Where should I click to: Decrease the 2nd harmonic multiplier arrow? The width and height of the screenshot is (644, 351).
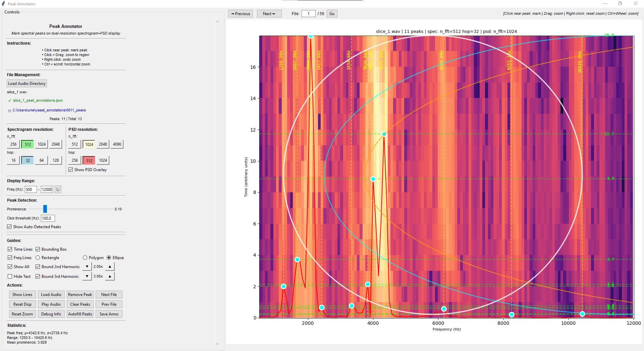pos(87,267)
